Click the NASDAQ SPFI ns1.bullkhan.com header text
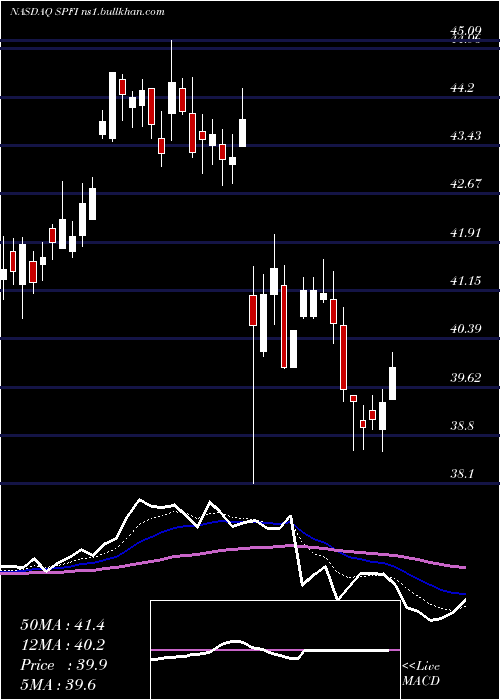500x700 pixels. [88, 12]
